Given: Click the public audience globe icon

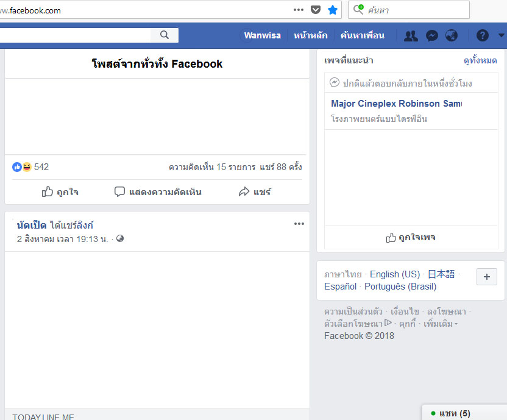Looking at the screenshot, I should point(120,238).
